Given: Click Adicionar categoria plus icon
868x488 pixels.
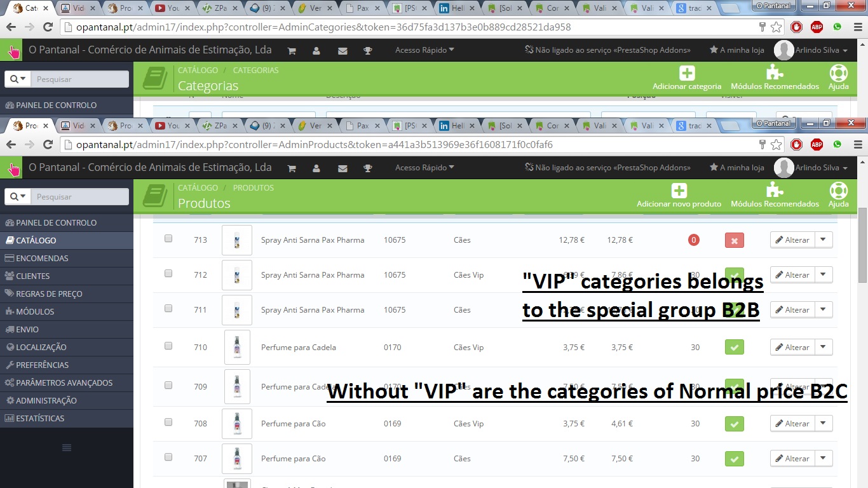Looking at the screenshot, I should (x=687, y=73).
